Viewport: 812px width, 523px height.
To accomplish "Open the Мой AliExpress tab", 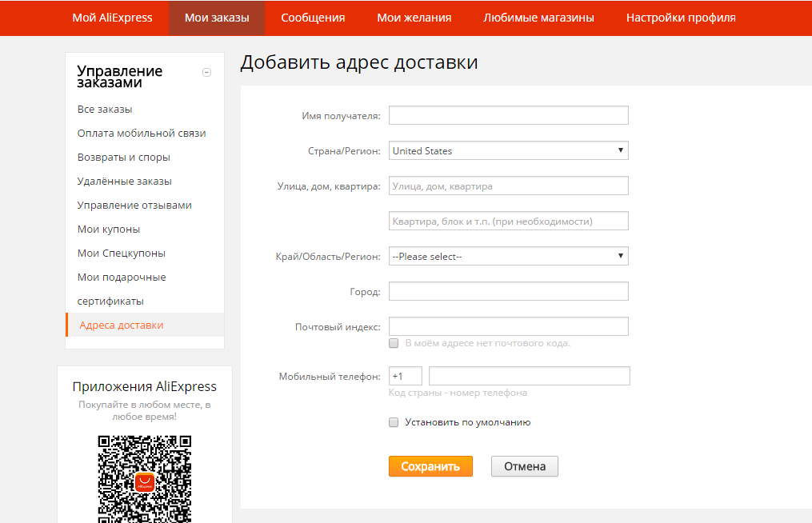I will [112, 18].
